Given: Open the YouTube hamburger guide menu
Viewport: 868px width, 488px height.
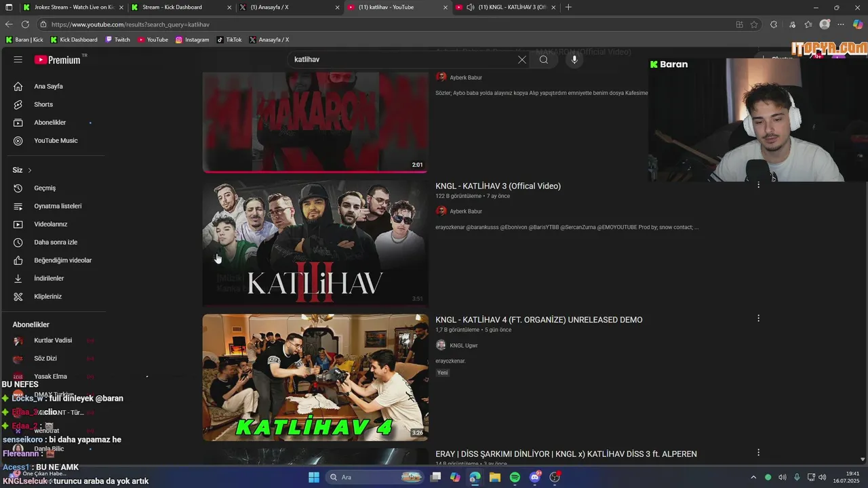Looking at the screenshot, I should click(18, 60).
